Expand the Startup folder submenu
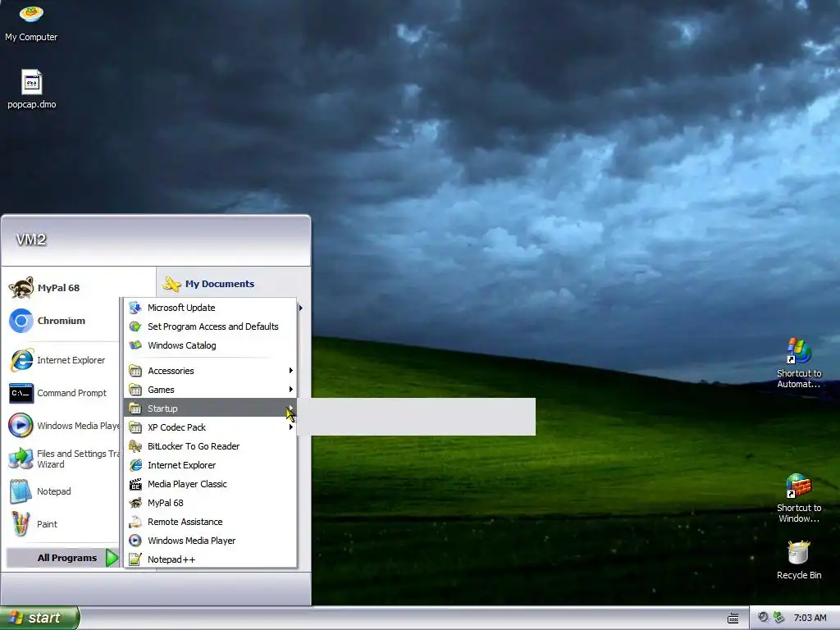 coord(210,409)
